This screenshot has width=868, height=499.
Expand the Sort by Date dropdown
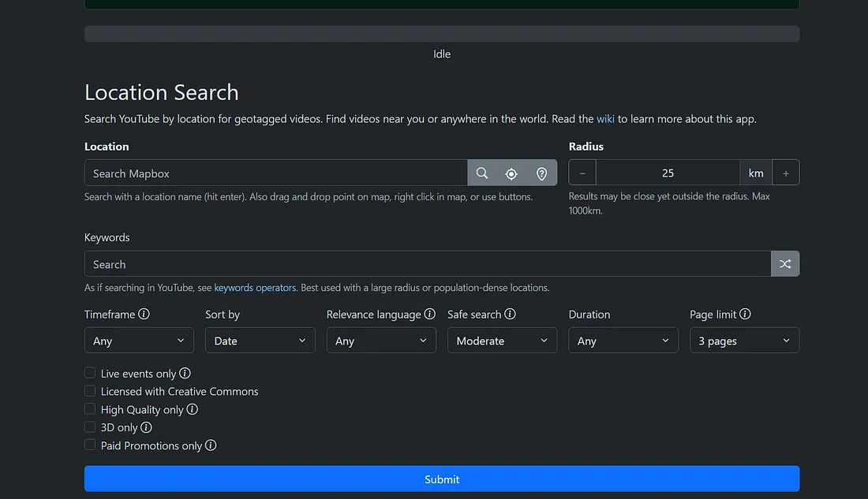(260, 341)
